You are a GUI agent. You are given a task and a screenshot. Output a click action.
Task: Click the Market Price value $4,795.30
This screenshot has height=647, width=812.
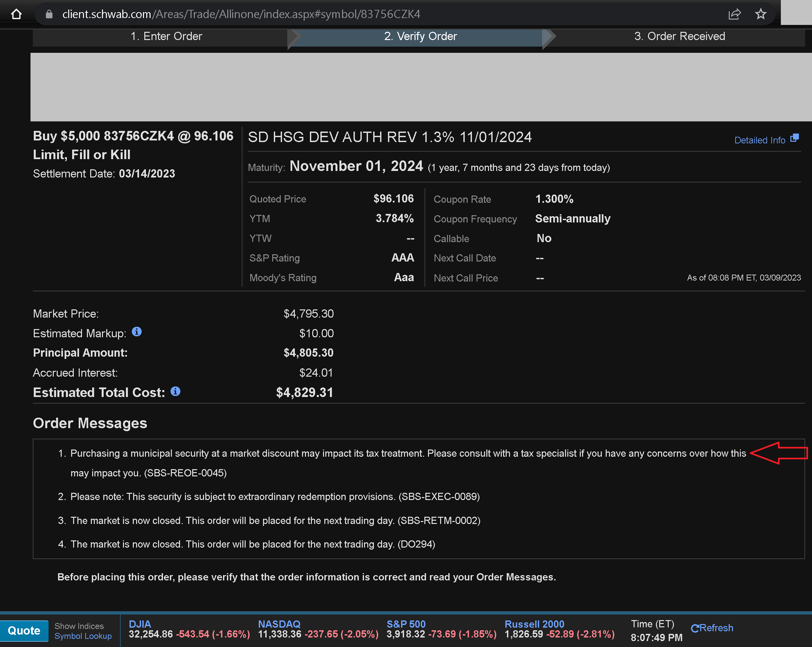coord(309,314)
